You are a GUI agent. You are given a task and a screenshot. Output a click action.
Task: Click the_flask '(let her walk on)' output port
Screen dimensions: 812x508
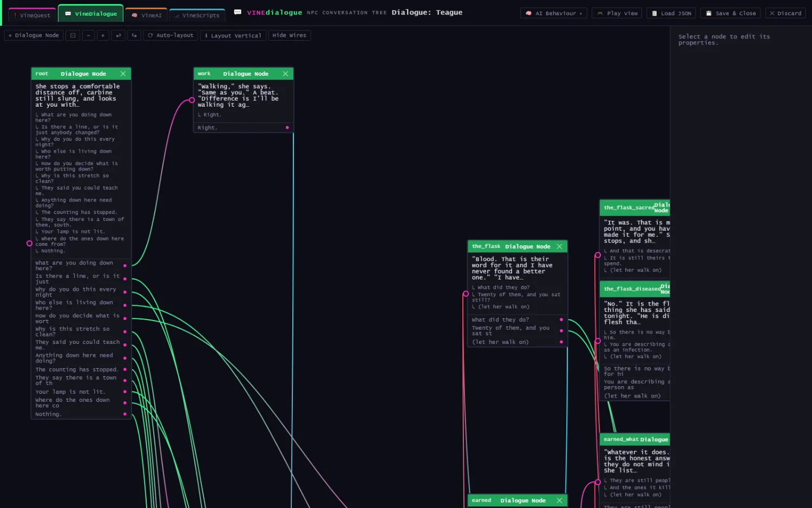pyautogui.click(x=561, y=342)
